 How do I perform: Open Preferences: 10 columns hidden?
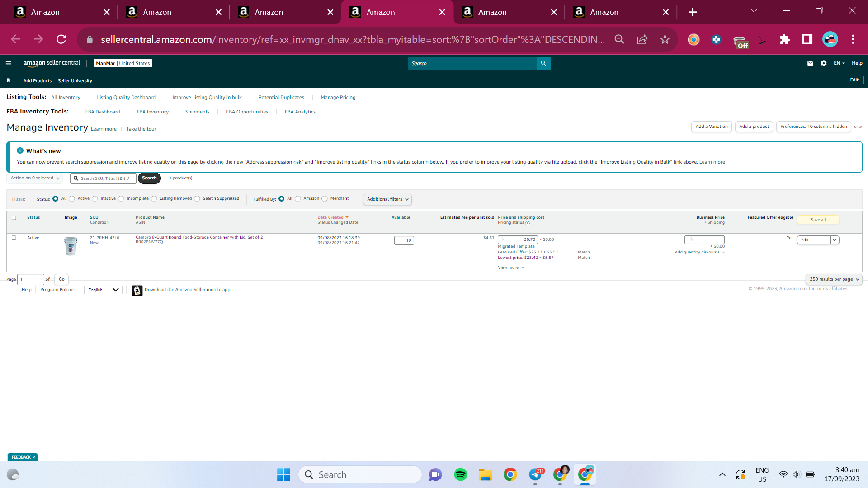click(813, 127)
